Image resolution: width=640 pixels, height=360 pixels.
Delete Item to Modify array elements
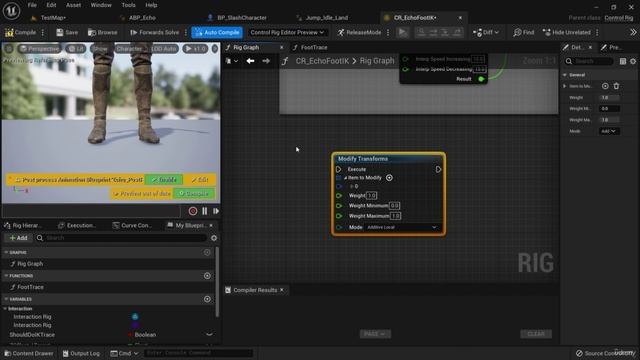pos(616,86)
